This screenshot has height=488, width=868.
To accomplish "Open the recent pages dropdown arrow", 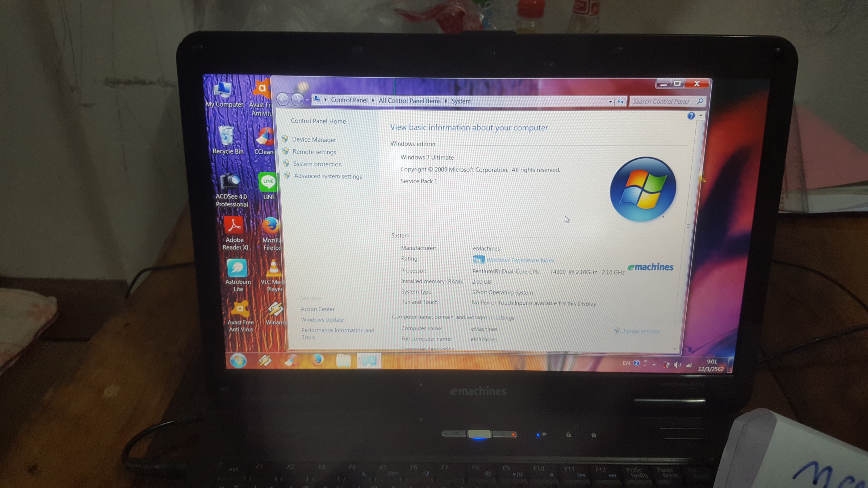I will [307, 100].
